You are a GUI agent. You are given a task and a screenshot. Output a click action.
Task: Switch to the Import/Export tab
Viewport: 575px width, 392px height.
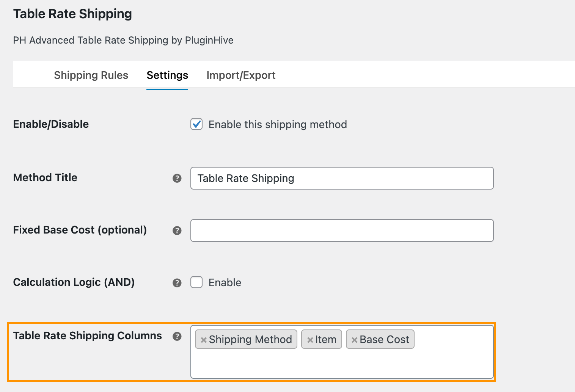click(241, 75)
